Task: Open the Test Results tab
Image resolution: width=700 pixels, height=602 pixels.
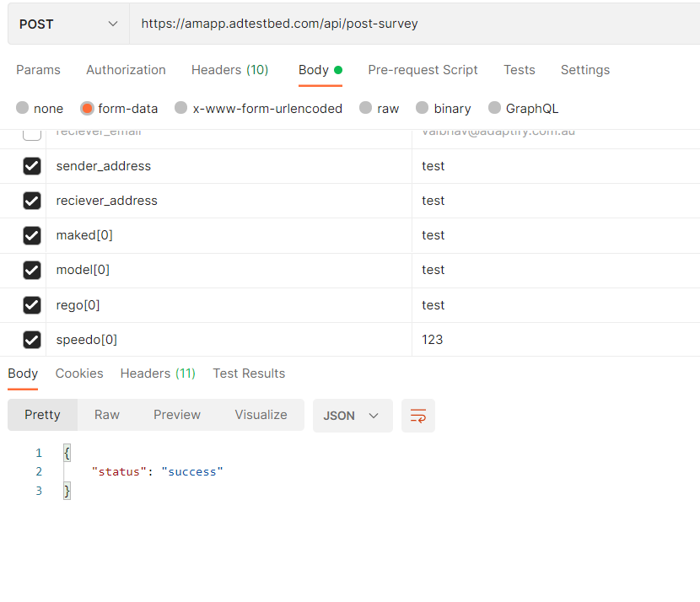Action: click(249, 374)
